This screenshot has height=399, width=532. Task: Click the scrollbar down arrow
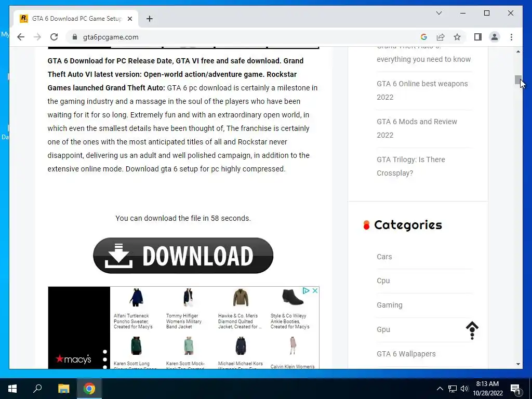click(518, 364)
